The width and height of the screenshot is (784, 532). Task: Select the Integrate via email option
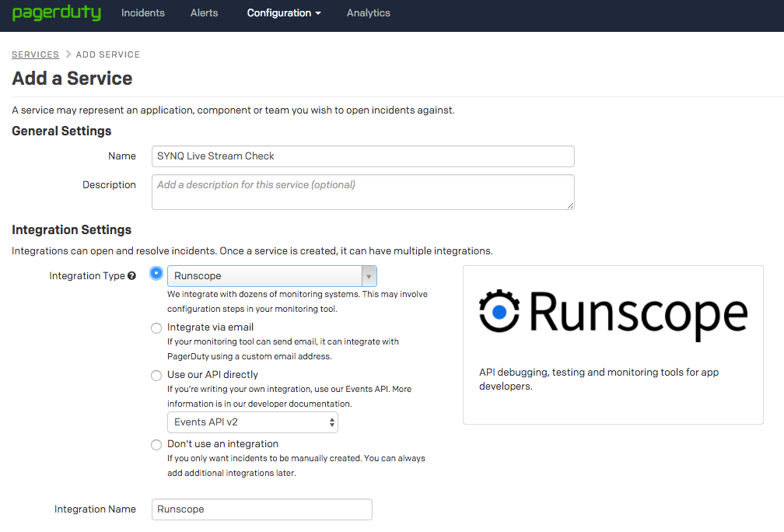tap(156, 327)
